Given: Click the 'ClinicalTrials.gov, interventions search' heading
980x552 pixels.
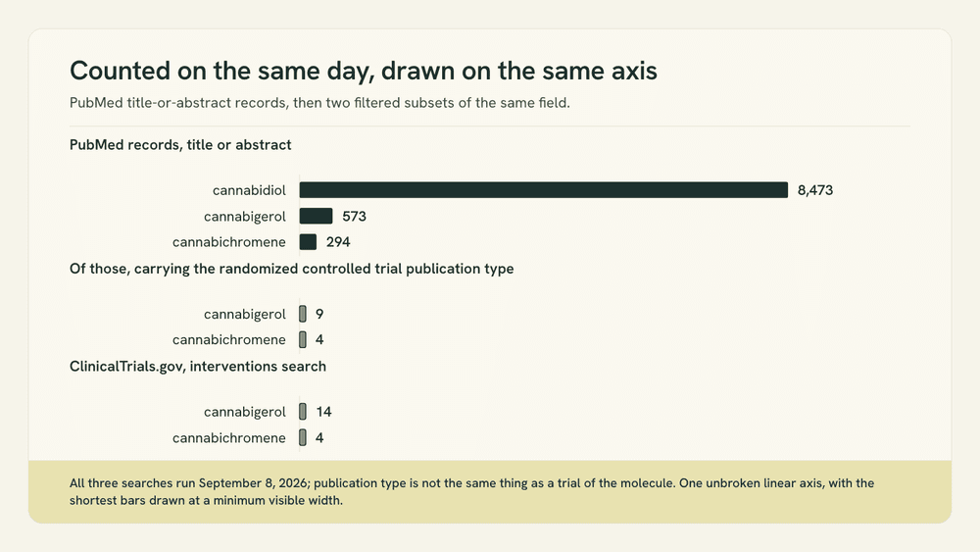Looking at the screenshot, I should click(x=198, y=367).
